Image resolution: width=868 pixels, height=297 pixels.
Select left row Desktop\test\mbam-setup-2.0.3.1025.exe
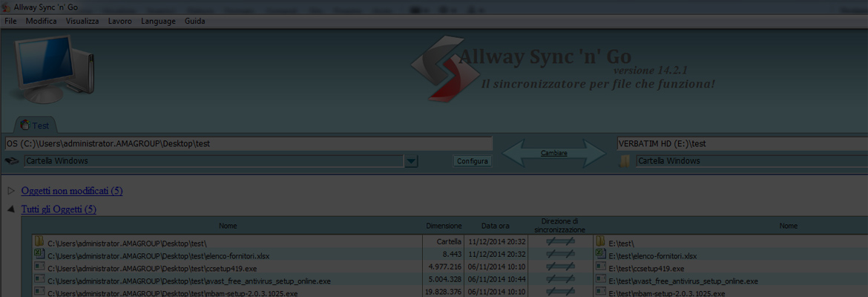173,293
